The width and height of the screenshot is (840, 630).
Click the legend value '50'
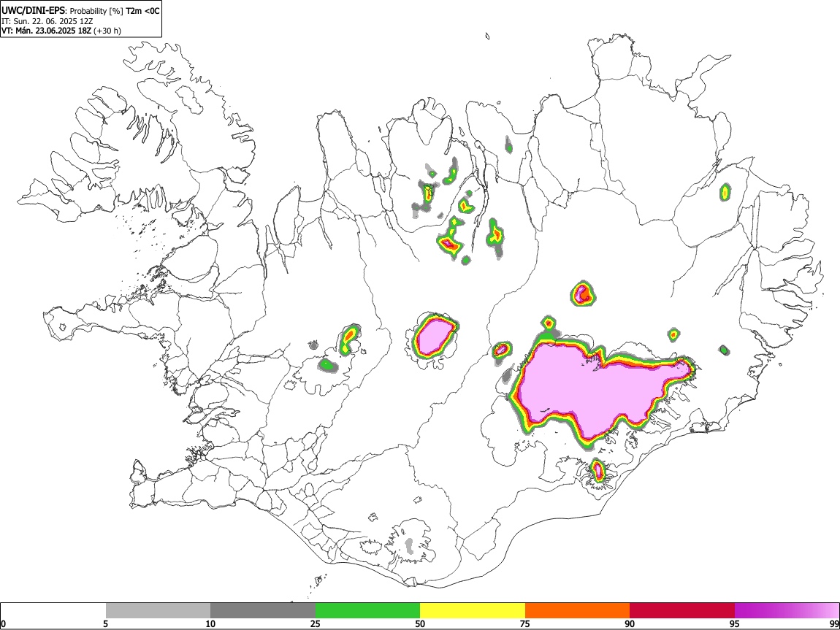[x=420, y=624]
